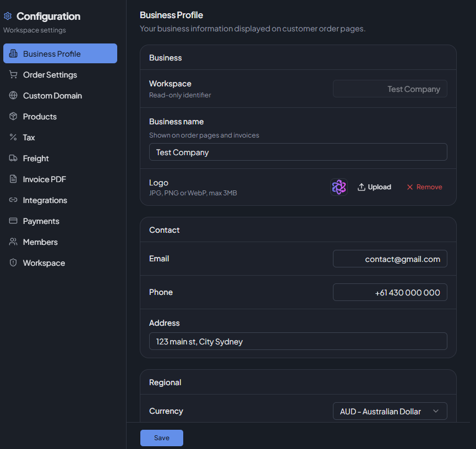The height and width of the screenshot is (449, 476).
Task: Click the 'Workspace settings' subtitle
Action: point(35,30)
